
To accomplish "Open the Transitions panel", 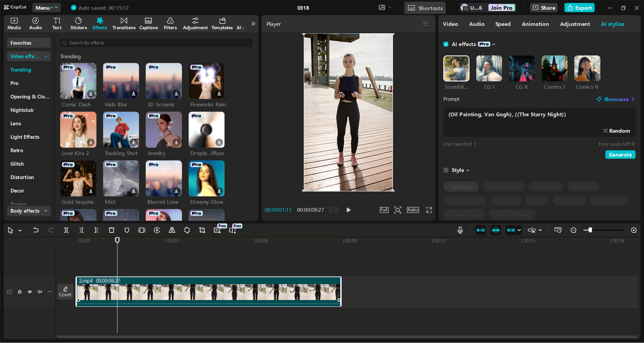I will (124, 23).
